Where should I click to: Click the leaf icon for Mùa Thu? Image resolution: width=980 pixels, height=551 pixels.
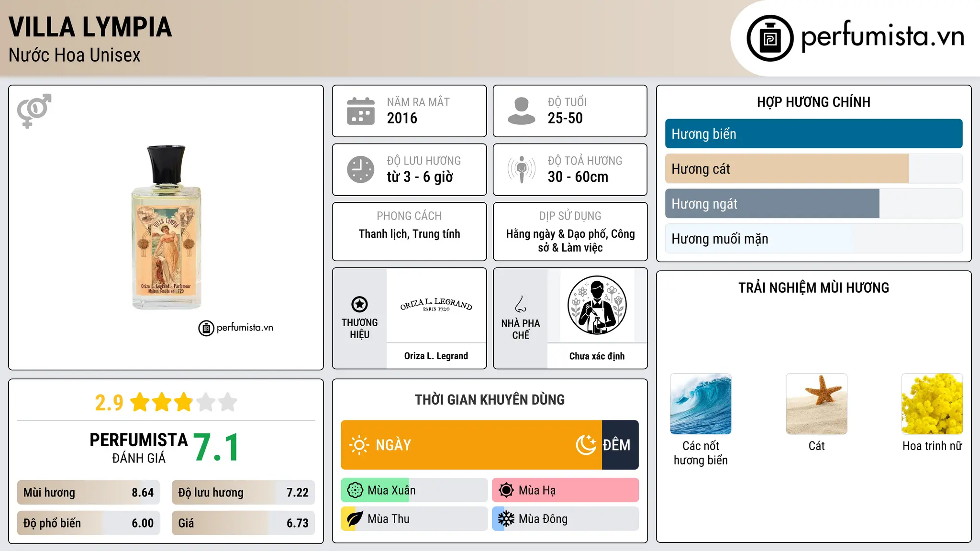pyautogui.click(x=355, y=519)
